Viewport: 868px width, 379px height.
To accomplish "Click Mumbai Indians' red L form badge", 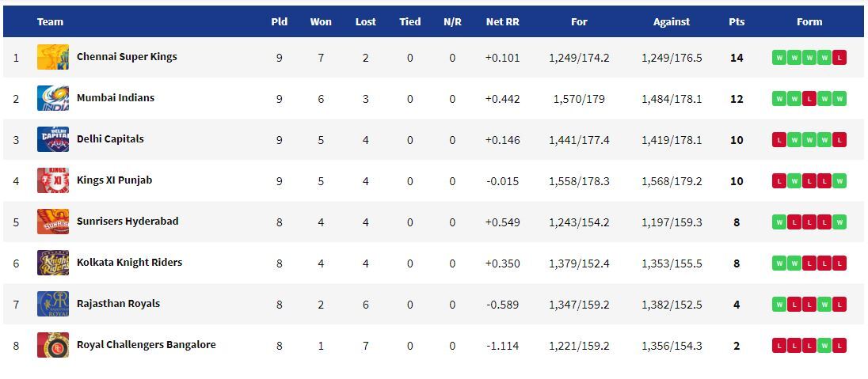I will pos(809,98).
